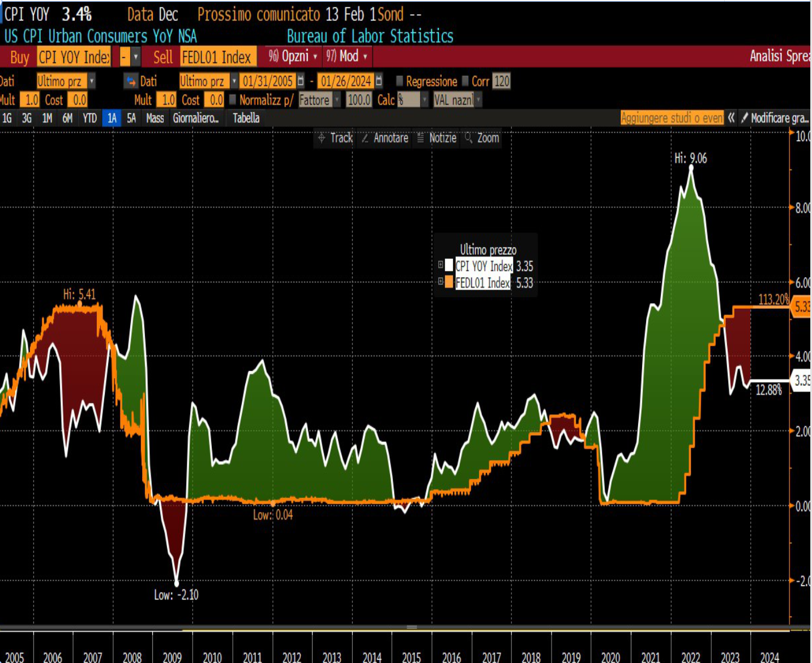
Task: Click the white CPI YOY legend color swatch
Action: (x=449, y=265)
